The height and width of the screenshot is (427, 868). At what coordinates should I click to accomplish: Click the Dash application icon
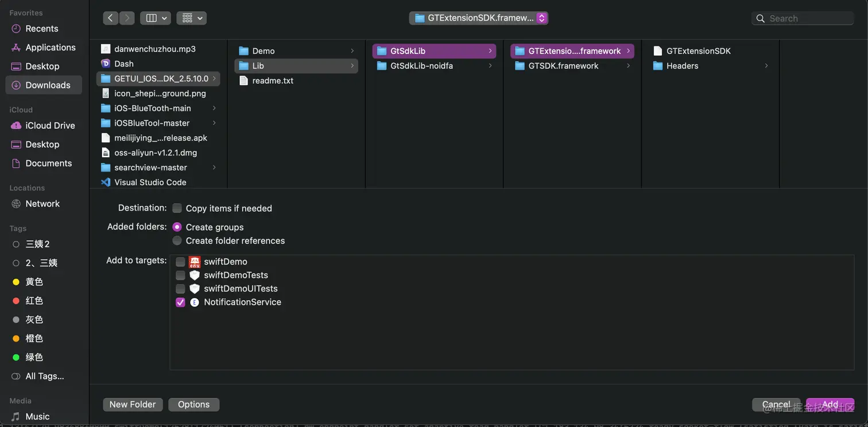click(x=106, y=64)
